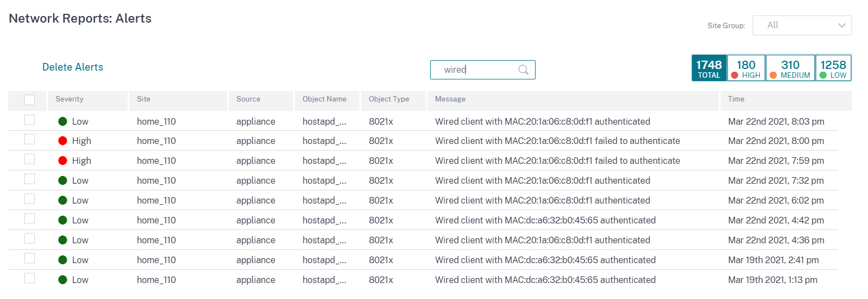
Task: Sort by the Object Type column header
Action: pos(389,99)
